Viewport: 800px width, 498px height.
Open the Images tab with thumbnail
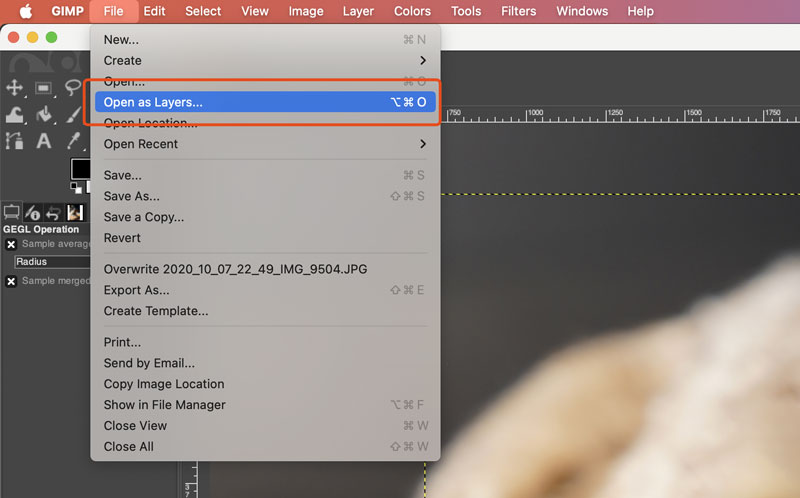(74, 212)
